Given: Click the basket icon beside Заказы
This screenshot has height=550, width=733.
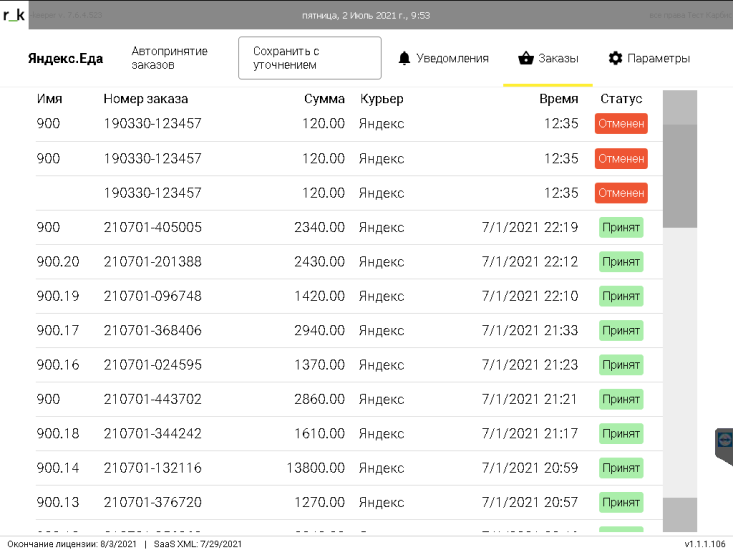Looking at the screenshot, I should click(x=526, y=58).
